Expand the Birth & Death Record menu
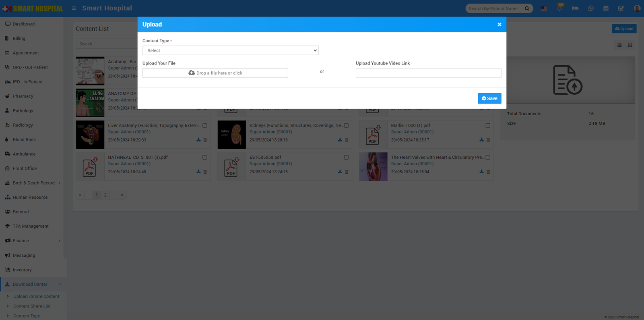This screenshot has height=320, width=644. coord(33,183)
